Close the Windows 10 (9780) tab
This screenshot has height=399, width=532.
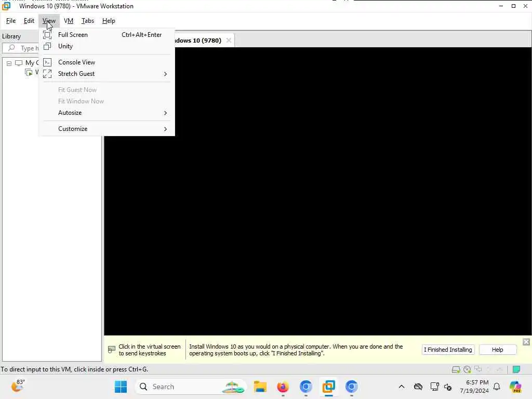[229, 41]
